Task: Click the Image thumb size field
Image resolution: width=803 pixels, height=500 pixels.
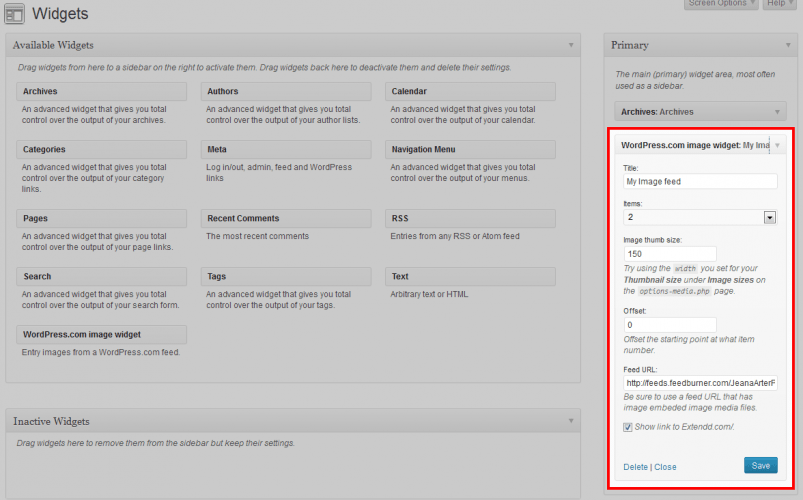Action: [x=669, y=254]
